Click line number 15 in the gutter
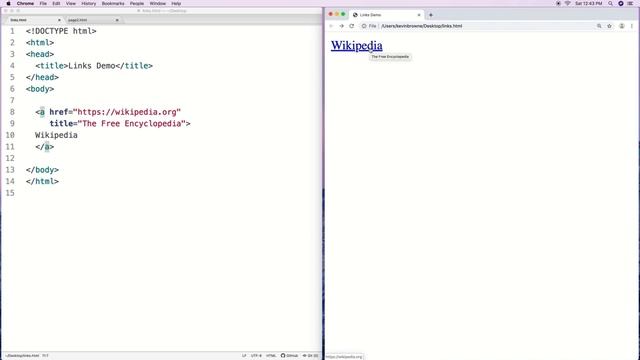This screenshot has height=360, width=640. [10, 193]
